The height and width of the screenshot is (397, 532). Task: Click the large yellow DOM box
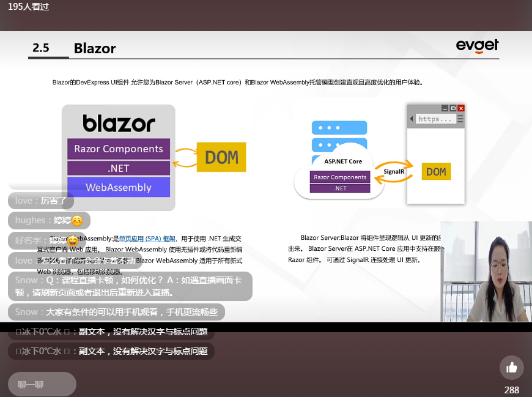coord(221,157)
